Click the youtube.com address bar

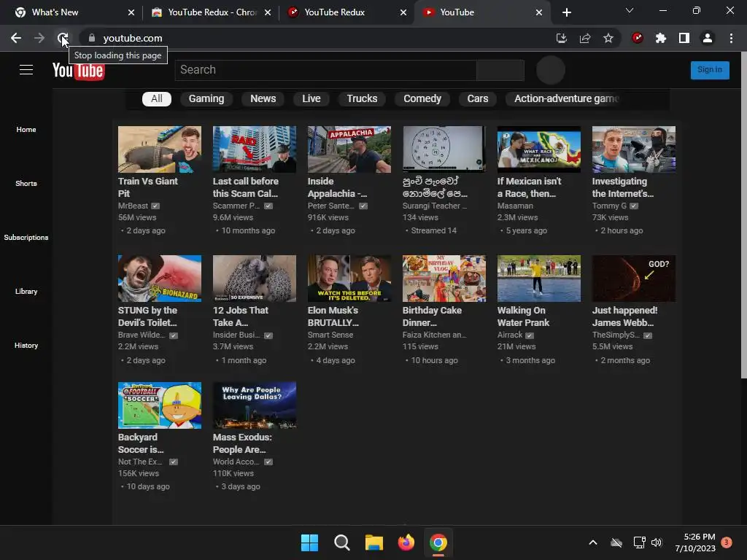(314, 38)
